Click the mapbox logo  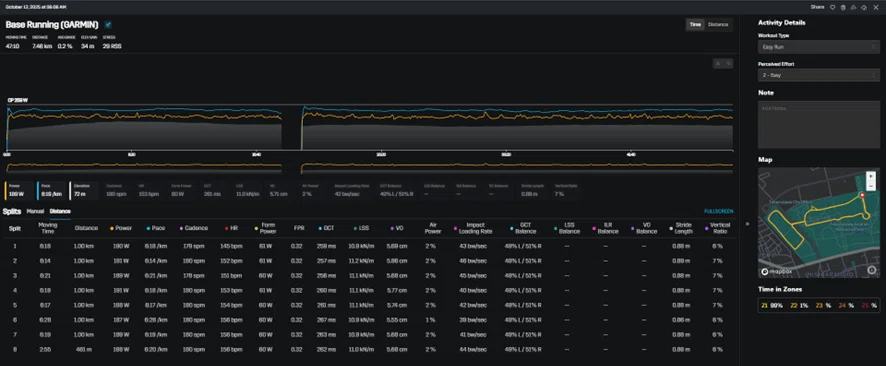[x=775, y=271]
